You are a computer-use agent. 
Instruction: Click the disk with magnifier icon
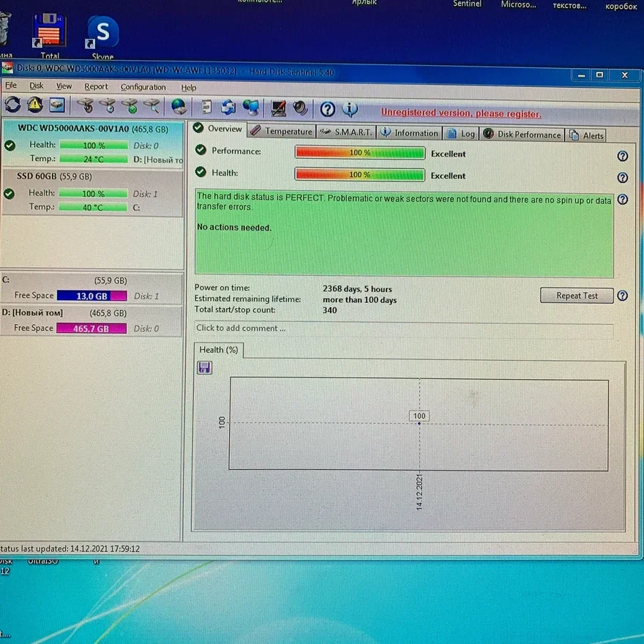click(x=151, y=106)
